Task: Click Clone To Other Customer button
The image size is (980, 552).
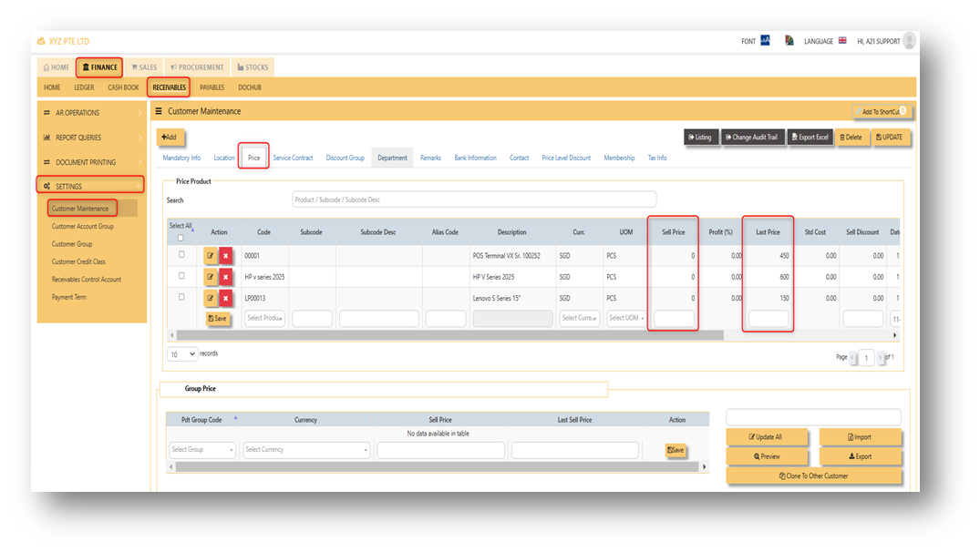Action: point(813,475)
